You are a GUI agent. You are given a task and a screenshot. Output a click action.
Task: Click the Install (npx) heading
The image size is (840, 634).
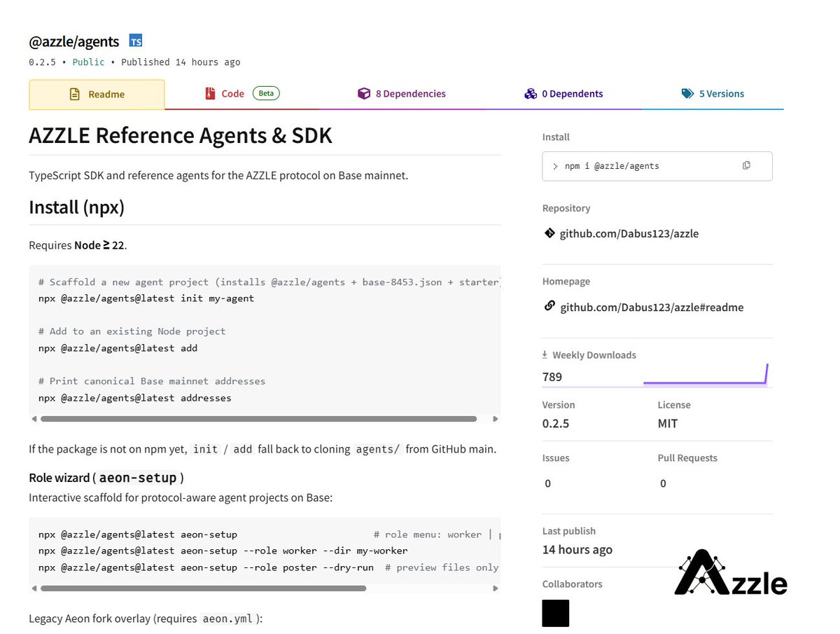pos(76,208)
